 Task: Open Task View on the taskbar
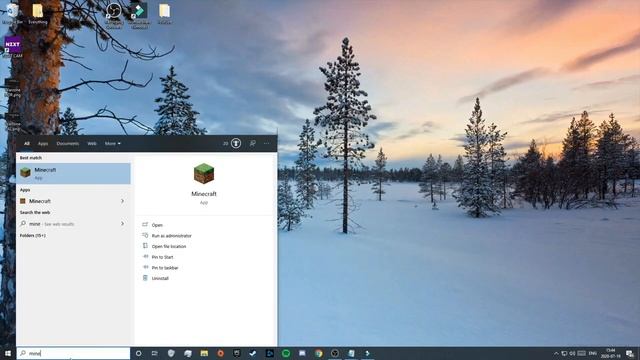155,353
